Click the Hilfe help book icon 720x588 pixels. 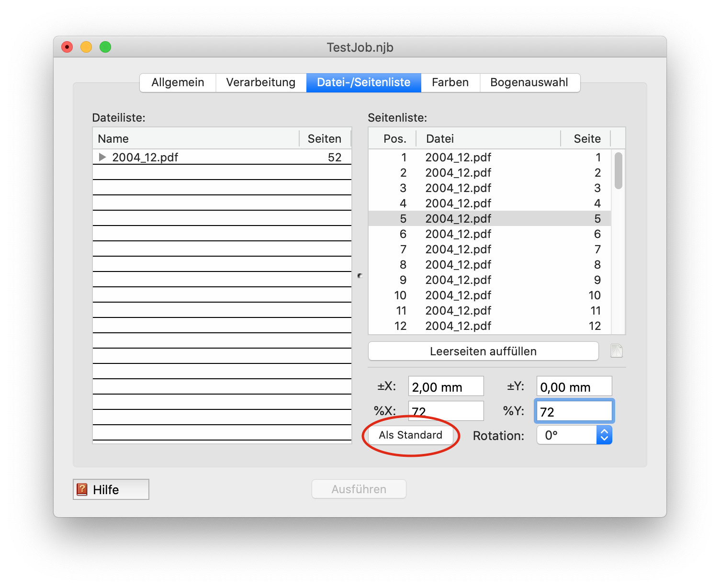pyautogui.click(x=82, y=489)
